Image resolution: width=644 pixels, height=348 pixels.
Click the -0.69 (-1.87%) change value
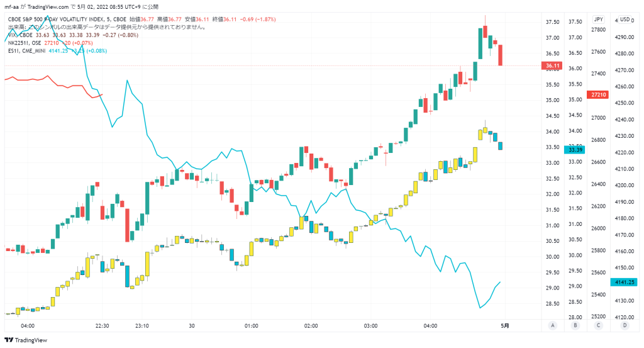(x=257, y=20)
